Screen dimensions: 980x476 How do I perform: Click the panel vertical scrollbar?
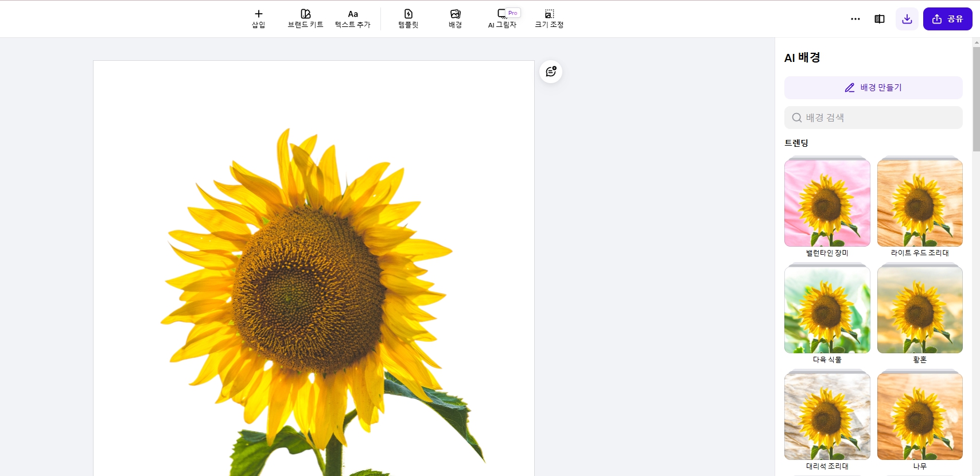tap(976, 99)
